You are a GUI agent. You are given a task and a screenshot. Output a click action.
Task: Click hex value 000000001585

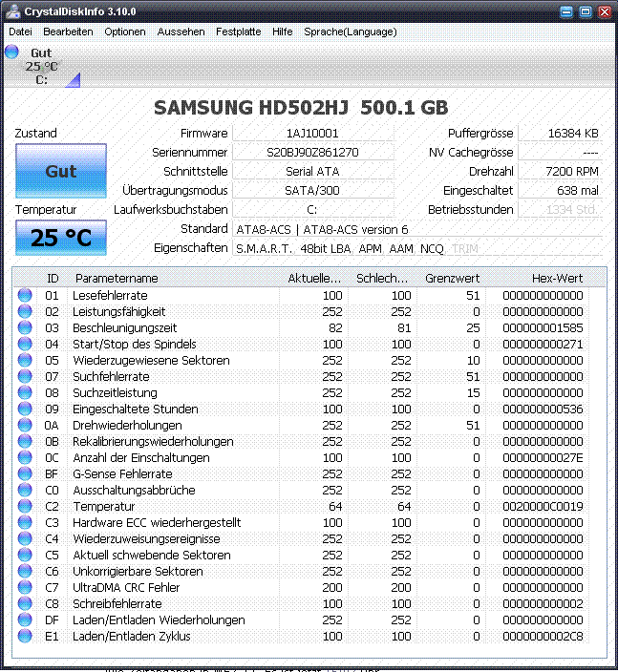[543, 327]
